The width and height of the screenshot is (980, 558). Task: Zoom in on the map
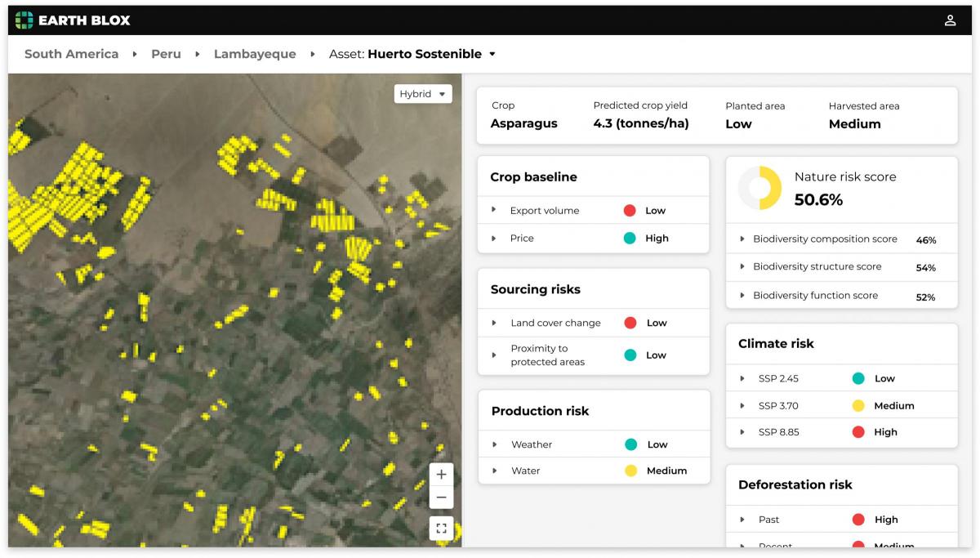pos(441,475)
